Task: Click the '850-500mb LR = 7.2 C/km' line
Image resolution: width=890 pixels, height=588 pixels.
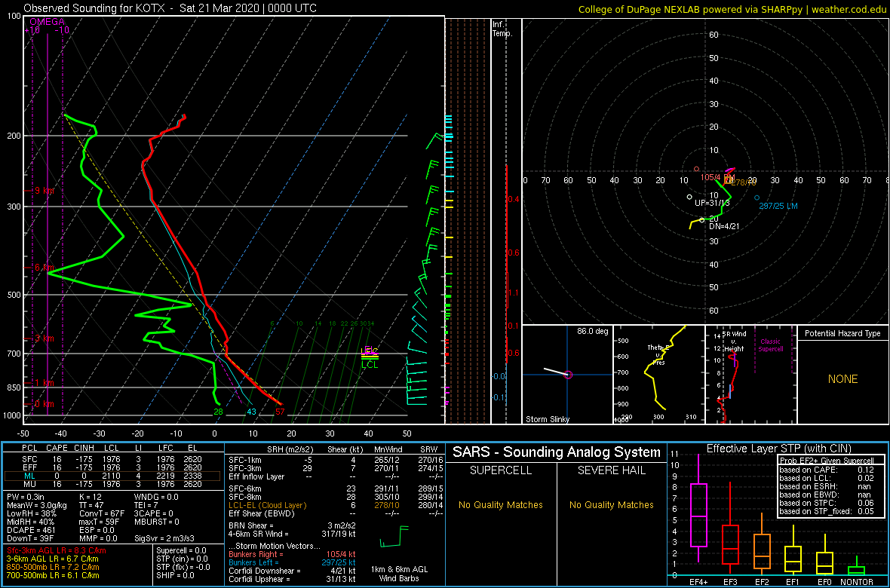Action: 54,567
